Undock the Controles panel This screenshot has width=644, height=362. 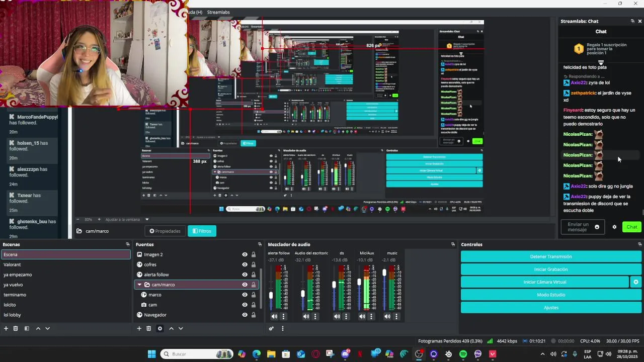pos(639,244)
